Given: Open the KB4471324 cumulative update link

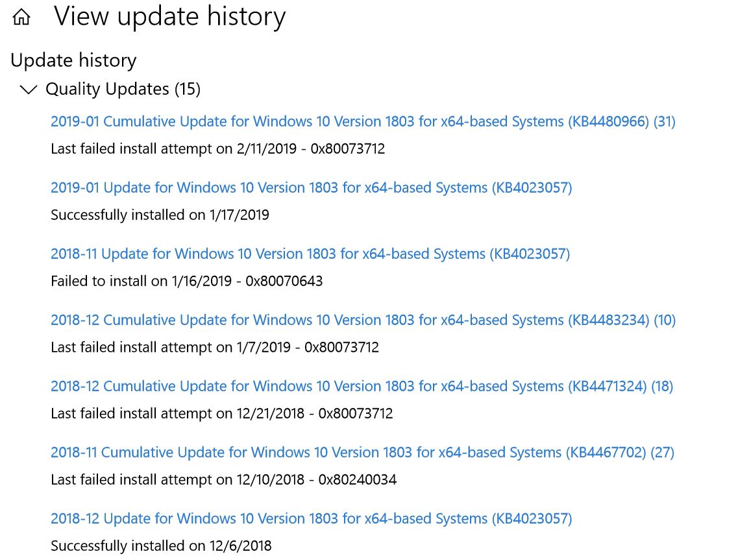Looking at the screenshot, I should click(x=362, y=386).
